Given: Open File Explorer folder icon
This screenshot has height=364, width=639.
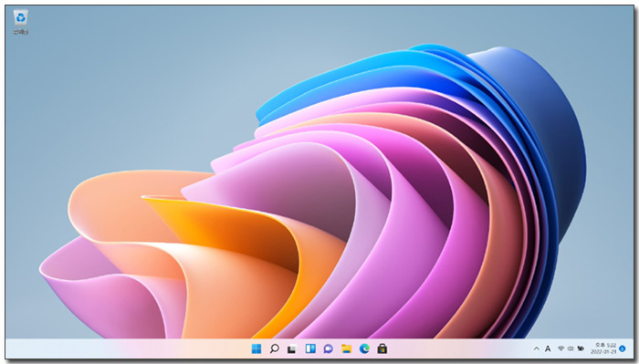Looking at the screenshot, I should tap(346, 348).
